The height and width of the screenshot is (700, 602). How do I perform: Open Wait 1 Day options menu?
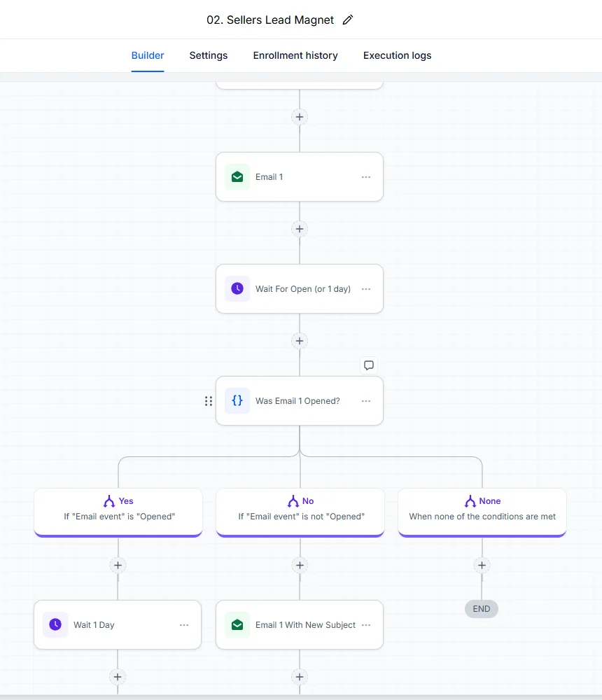click(x=184, y=625)
